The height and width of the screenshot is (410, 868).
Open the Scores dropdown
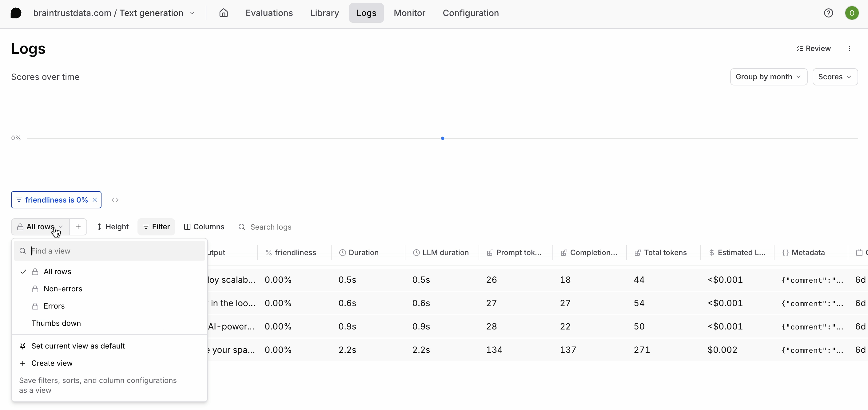(835, 77)
